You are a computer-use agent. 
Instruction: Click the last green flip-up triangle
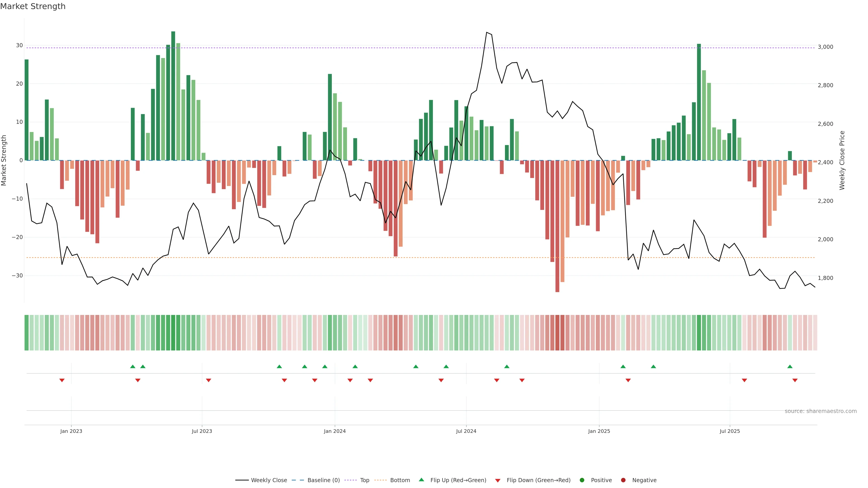point(790,366)
